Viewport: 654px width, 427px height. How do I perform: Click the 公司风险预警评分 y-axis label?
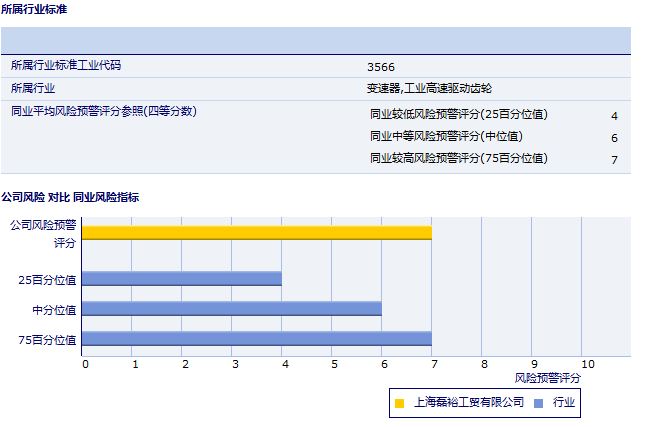point(43,233)
